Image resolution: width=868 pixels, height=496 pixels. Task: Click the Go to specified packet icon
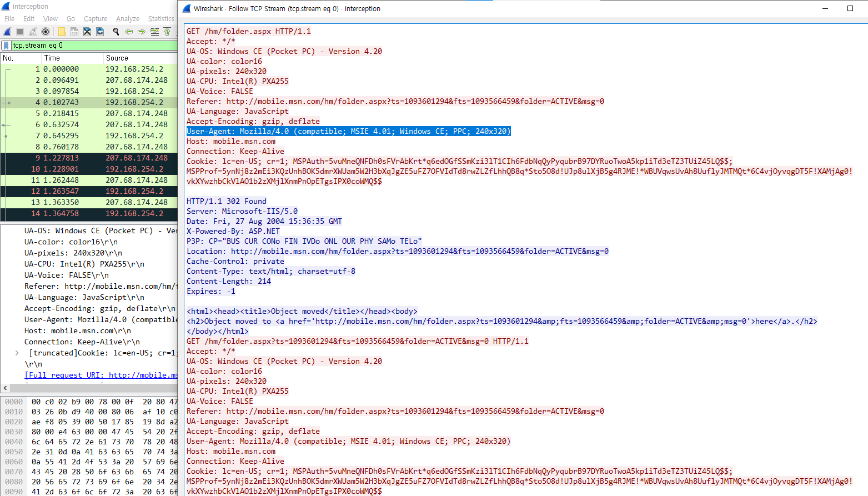[154, 32]
